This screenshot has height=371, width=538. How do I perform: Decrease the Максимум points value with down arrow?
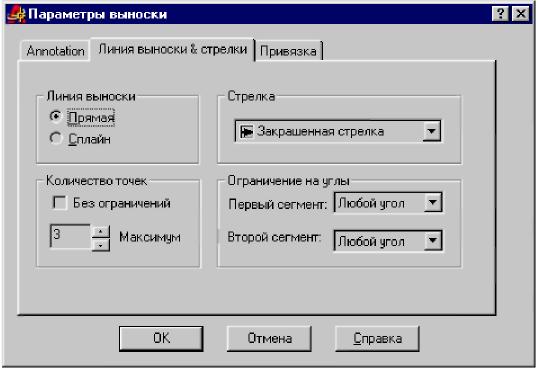[101, 245]
